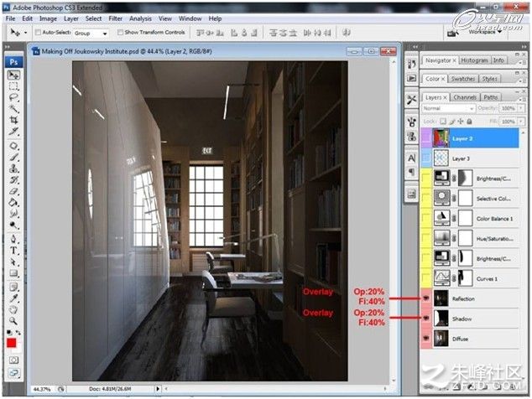Select the Pen tool
Image resolution: width=532 pixels, height=399 pixels.
13,240
